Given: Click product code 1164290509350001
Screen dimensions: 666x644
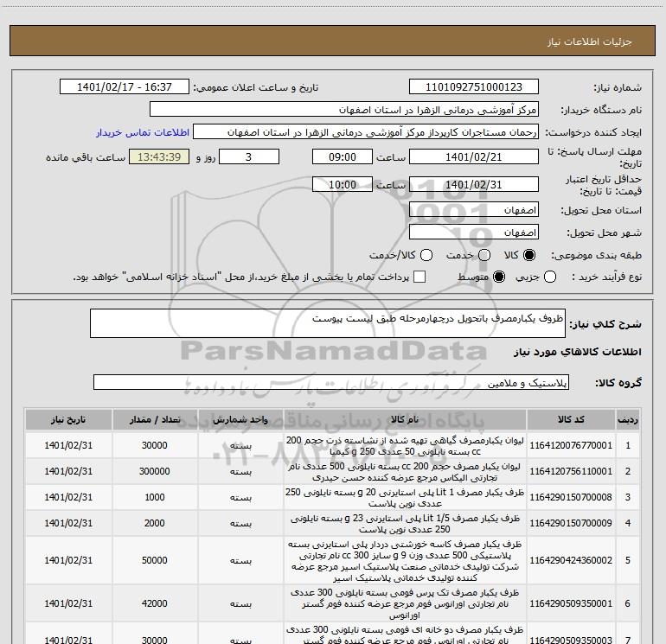Looking at the screenshot, I should coord(571,603).
